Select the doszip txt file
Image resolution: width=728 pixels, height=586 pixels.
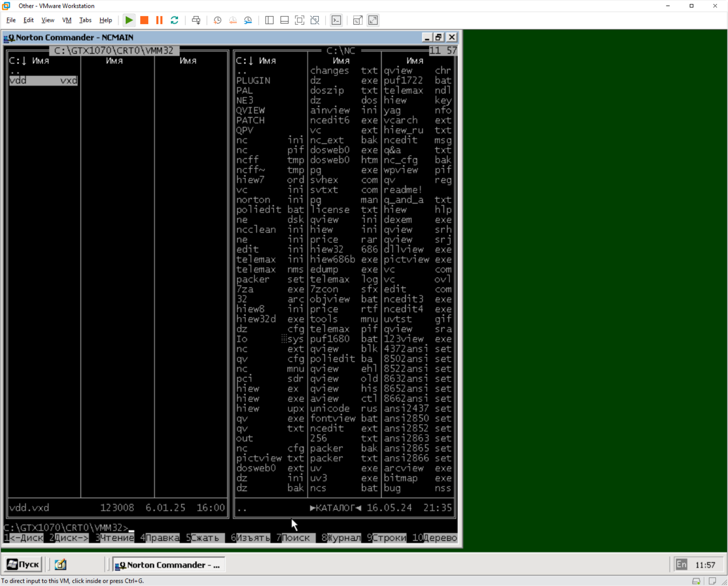(344, 90)
